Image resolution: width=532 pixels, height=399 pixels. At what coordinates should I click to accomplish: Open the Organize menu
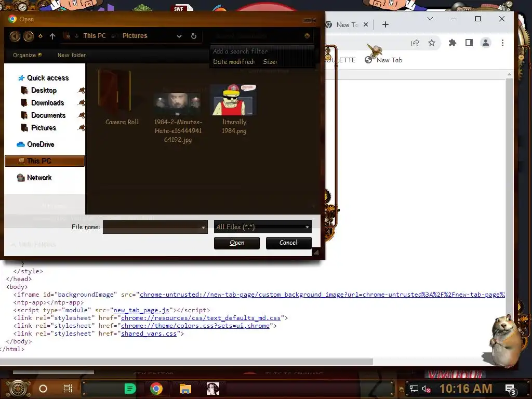pos(27,55)
